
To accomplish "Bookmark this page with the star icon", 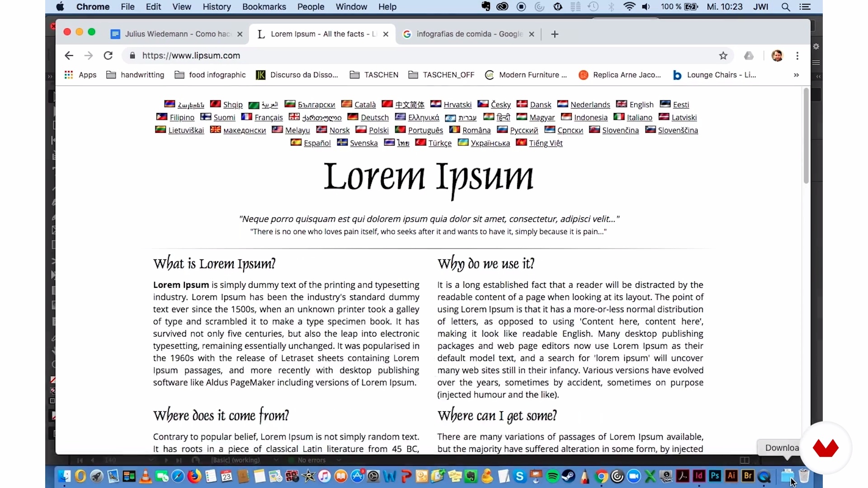I will tap(723, 56).
